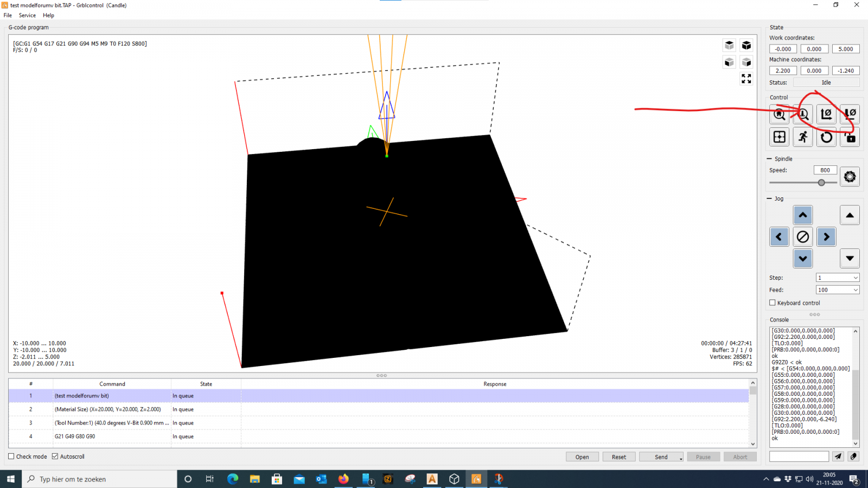Click the Idle status field
The height and width of the screenshot is (488, 868).
[826, 82]
